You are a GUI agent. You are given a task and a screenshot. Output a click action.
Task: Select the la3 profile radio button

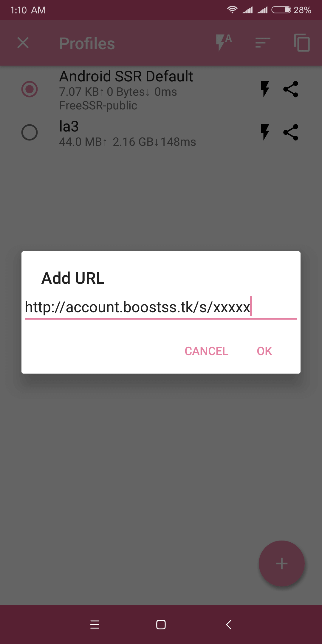[x=30, y=132]
